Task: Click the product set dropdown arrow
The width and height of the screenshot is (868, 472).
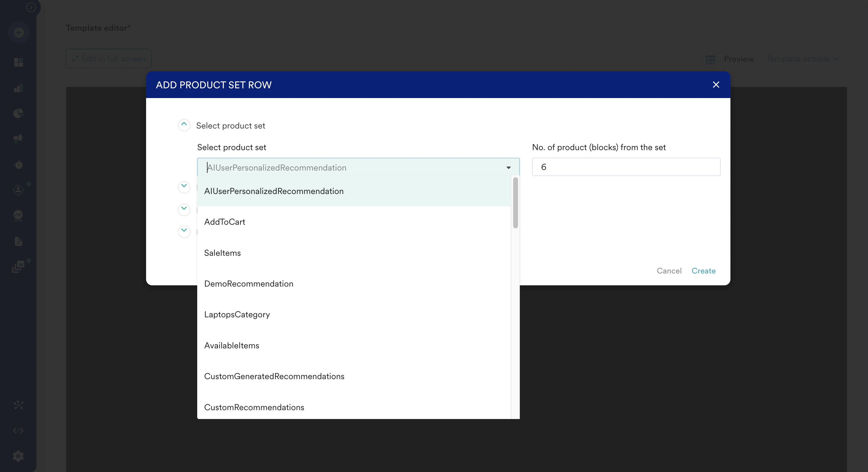Action: [508, 167]
